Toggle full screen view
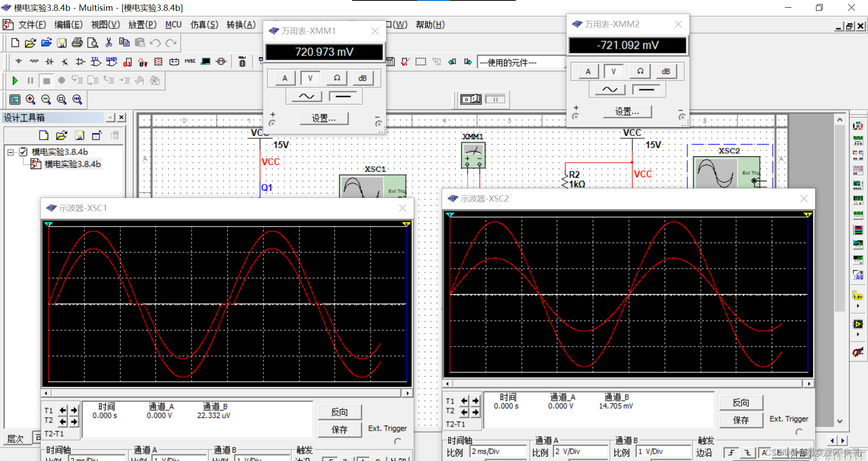This screenshot has height=461, width=868. pyautogui.click(x=15, y=99)
